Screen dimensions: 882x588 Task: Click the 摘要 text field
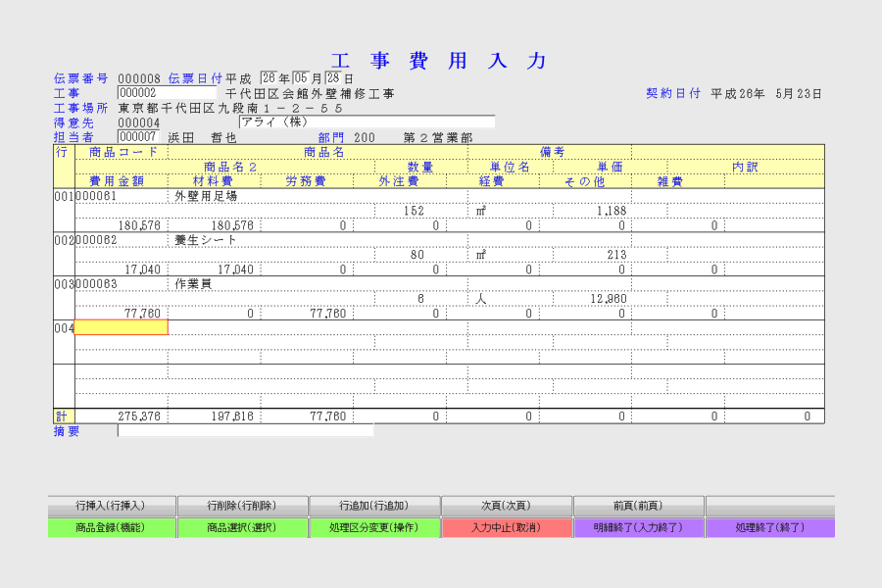pyautogui.click(x=245, y=430)
